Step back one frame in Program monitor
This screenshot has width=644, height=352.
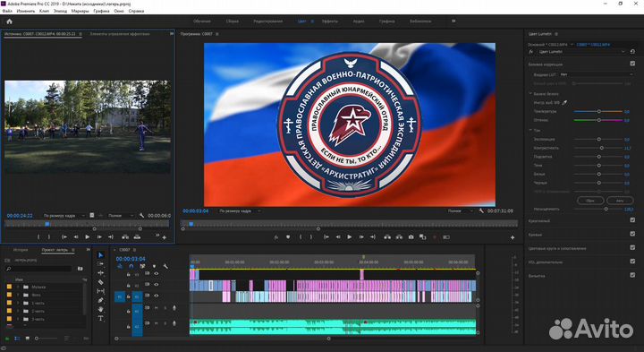pyautogui.click(x=338, y=236)
